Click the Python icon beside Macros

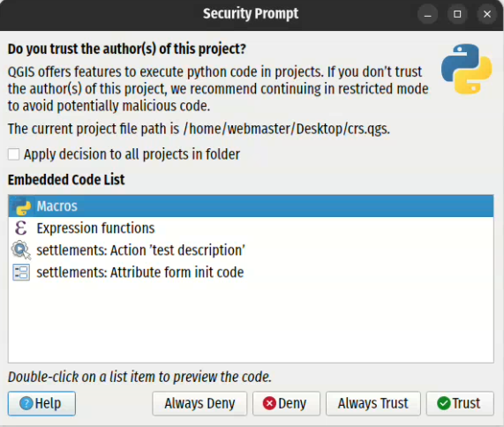[22, 206]
